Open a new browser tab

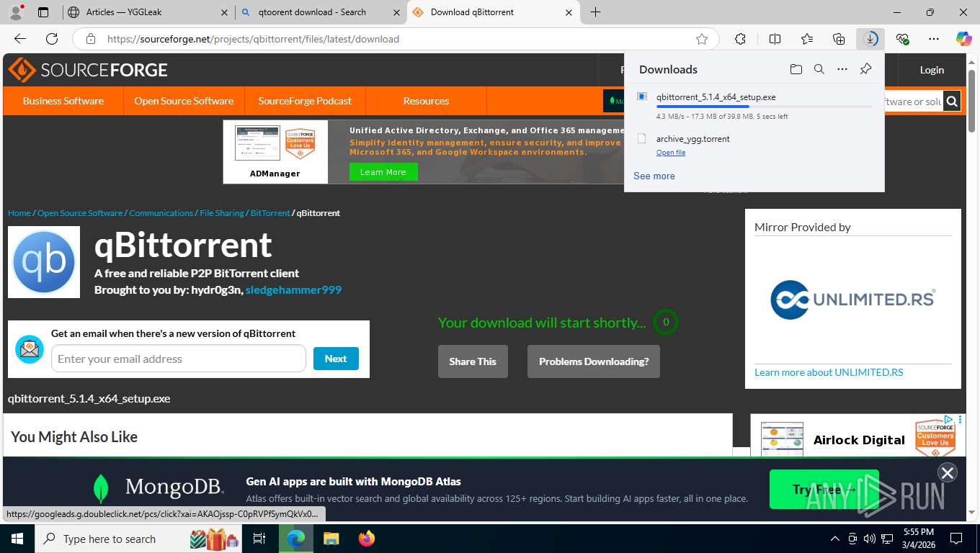click(595, 12)
